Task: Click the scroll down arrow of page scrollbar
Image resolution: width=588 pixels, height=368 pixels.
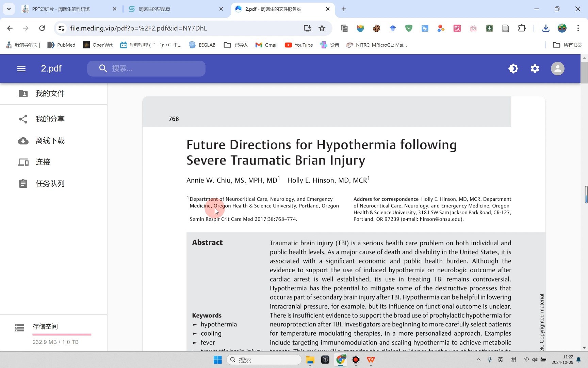Action: pos(584,348)
